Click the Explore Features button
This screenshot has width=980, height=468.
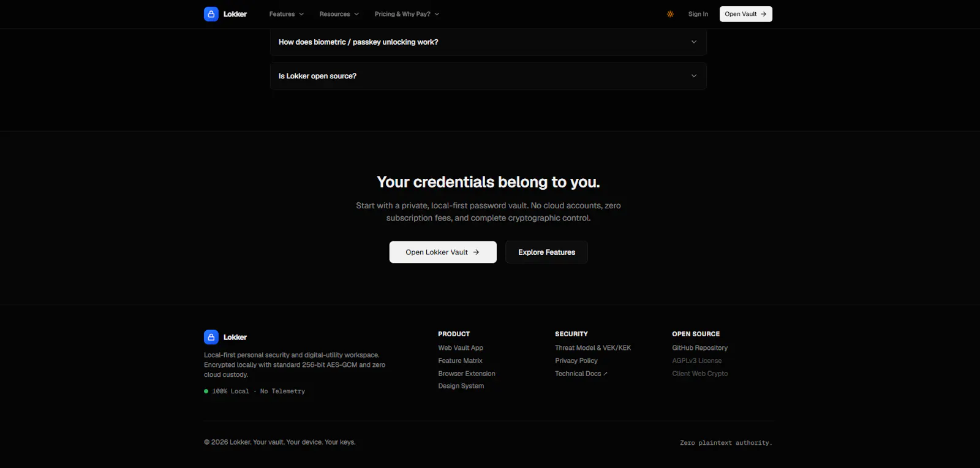pyautogui.click(x=547, y=252)
